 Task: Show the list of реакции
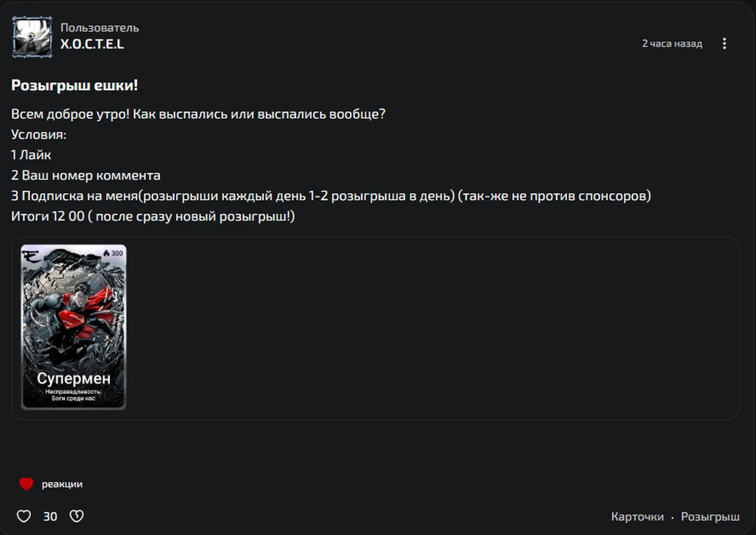click(x=62, y=484)
